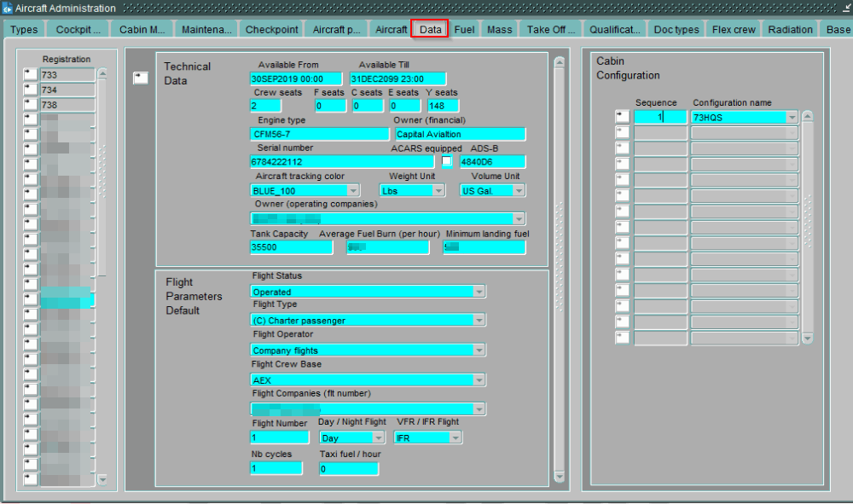Viewport: 853px width, 504px height.
Task: Open the Radiation tab
Action: click(790, 29)
